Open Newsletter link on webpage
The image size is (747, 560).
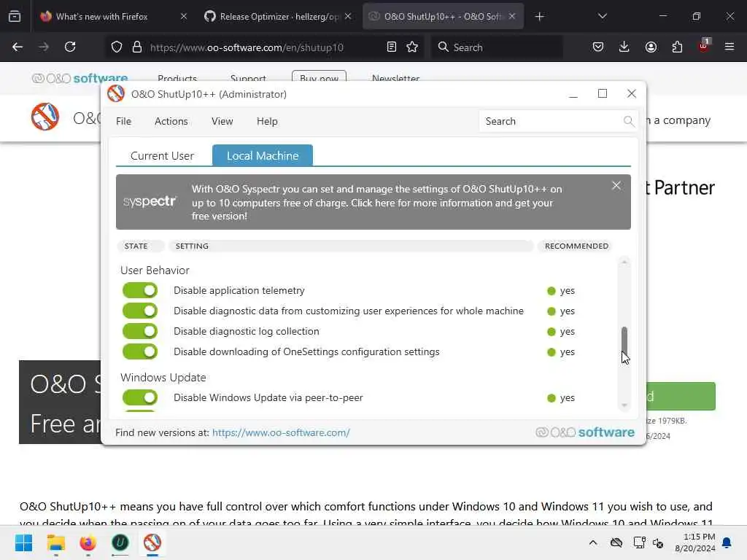point(395,78)
